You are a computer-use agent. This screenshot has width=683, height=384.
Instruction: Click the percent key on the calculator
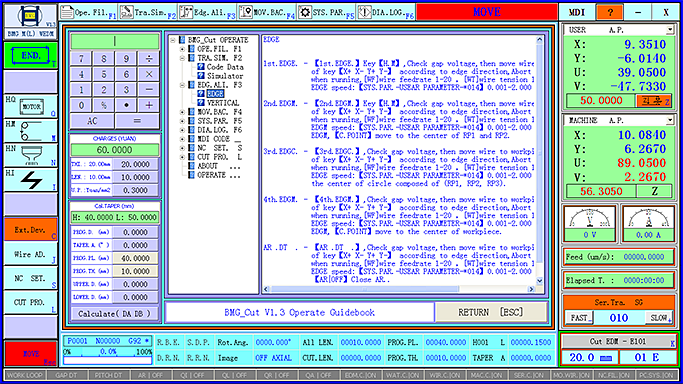pos(104,105)
